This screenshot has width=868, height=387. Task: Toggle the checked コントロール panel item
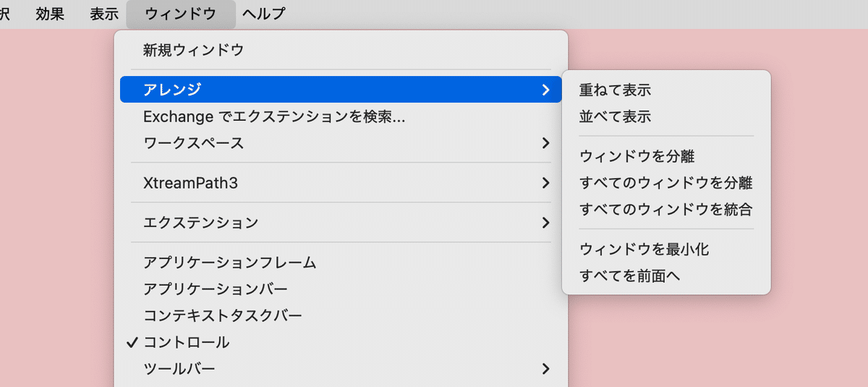(187, 342)
